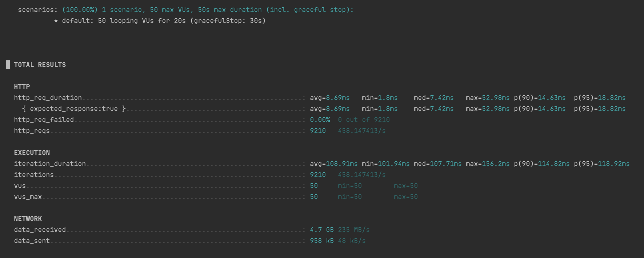This screenshot has width=644, height=258.
Task: Click the expected_response:true line
Action: (x=74, y=109)
